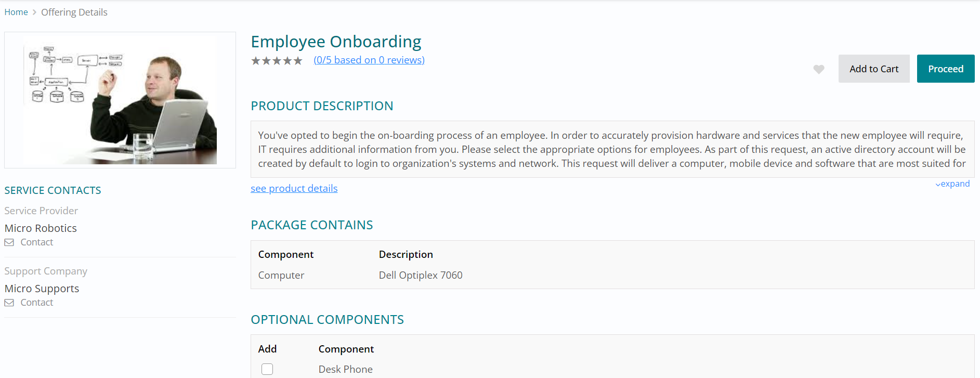
Task: Click the Micro Robotics envelope icon
Action: click(9, 242)
